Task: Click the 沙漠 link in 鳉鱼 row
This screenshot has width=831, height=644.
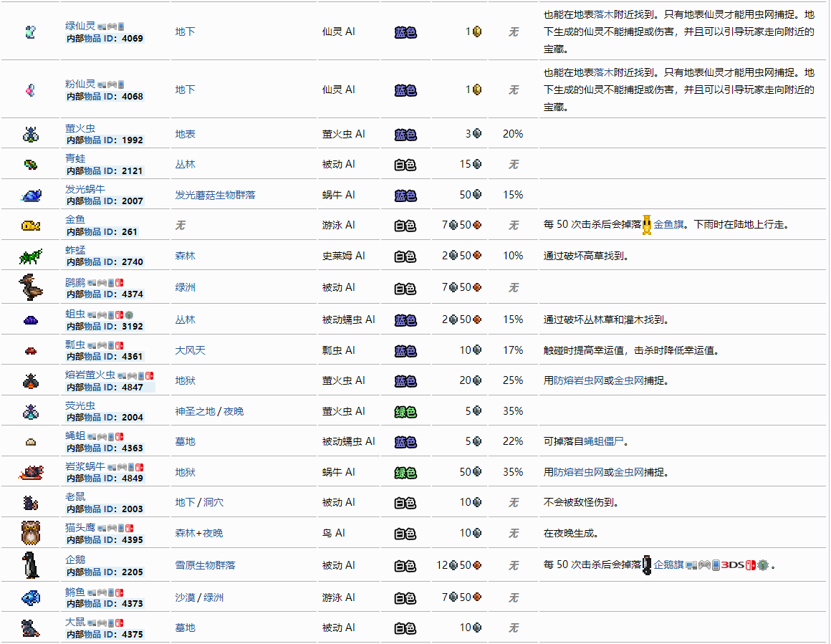Action: pyautogui.click(x=185, y=597)
